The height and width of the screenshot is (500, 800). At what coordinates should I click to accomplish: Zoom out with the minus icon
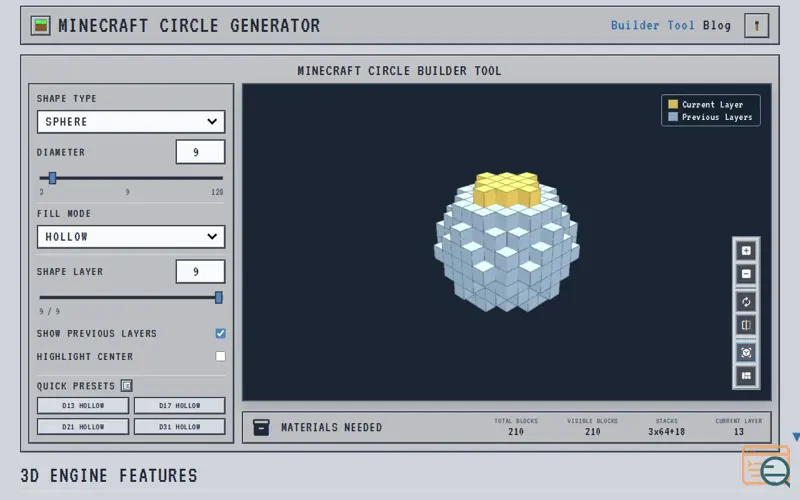coord(746,274)
